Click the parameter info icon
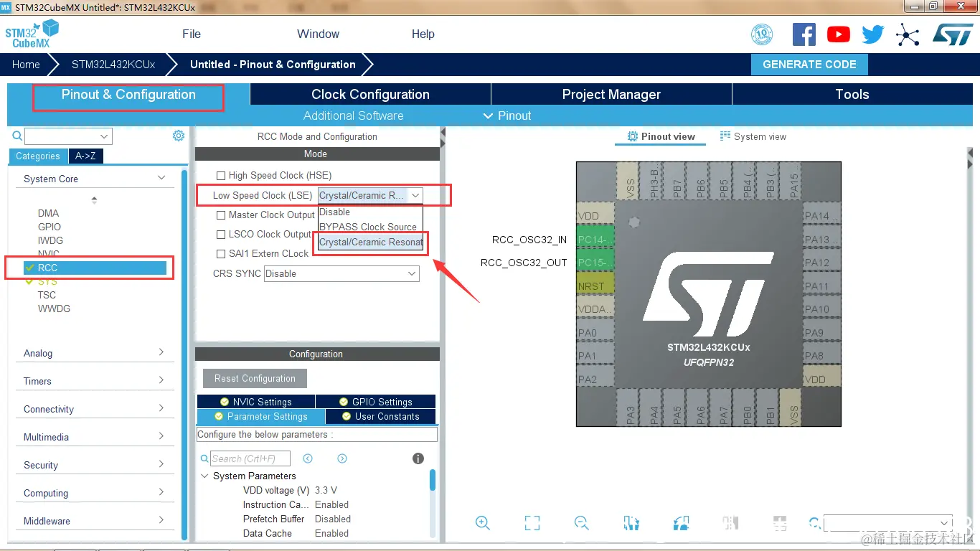This screenshot has height=551, width=980. (418, 458)
